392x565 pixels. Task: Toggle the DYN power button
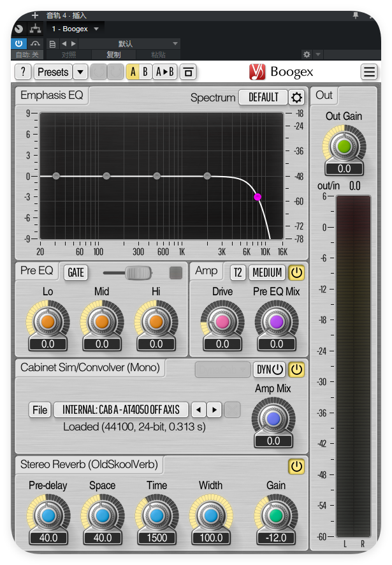pyautogui.click(x=270, y=369)
